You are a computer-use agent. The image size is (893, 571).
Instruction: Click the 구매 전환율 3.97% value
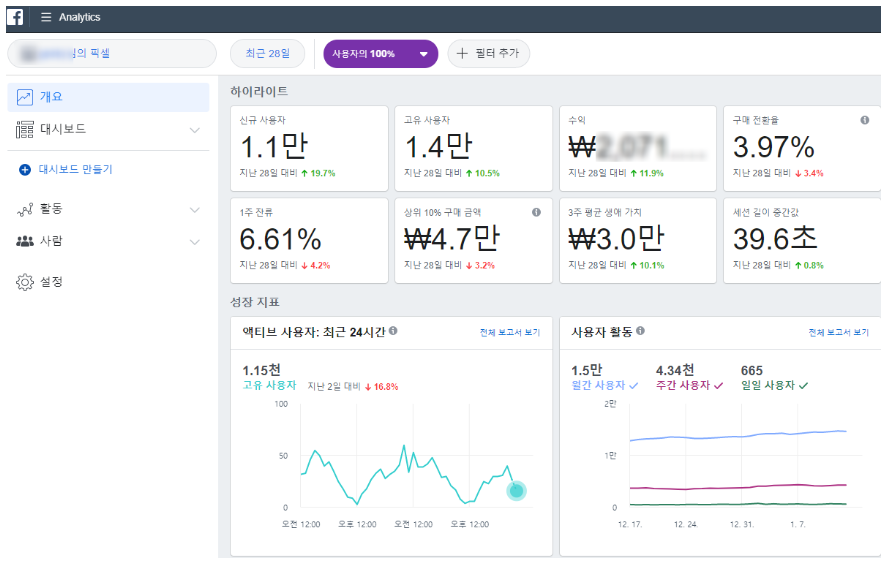(x=774, y=147)
